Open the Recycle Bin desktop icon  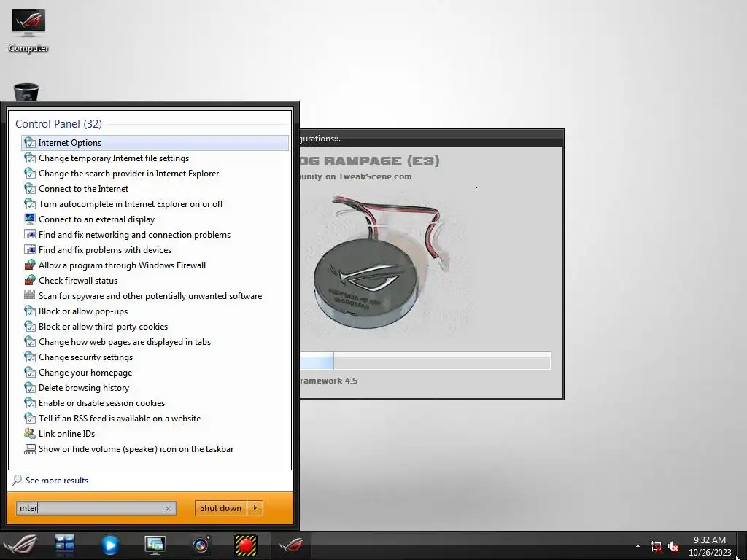(26, 91)
